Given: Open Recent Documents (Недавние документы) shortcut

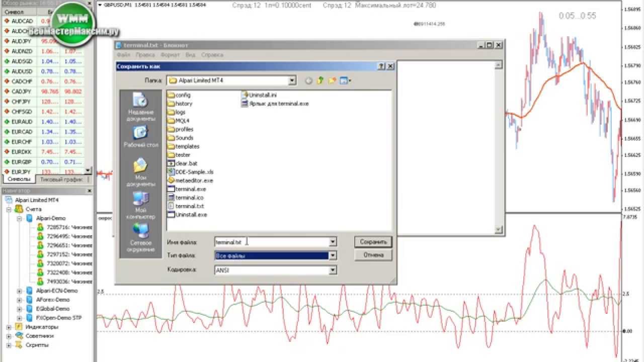Looking at the screenshot, I should click(x=141, y=108).
